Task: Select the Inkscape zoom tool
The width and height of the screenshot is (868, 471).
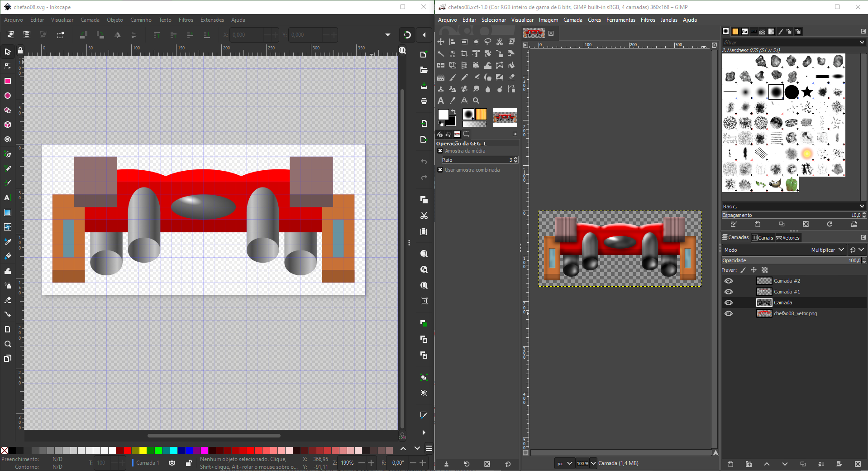Action: click(x=8, y=344)
